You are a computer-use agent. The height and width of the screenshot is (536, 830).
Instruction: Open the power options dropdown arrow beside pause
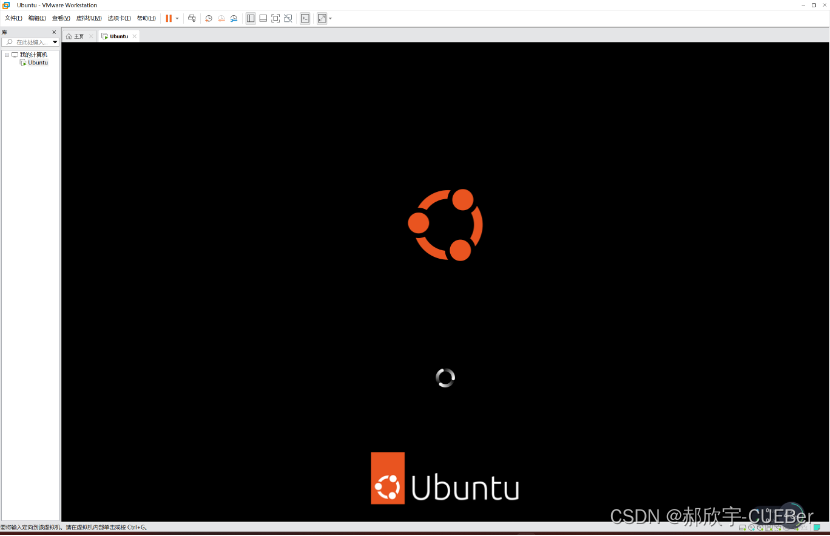click(177, 19)
